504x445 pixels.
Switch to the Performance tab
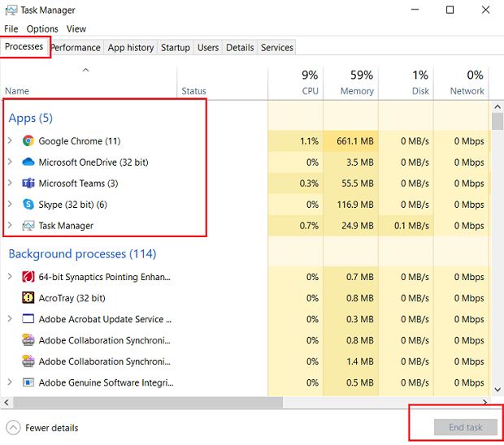(76, 48)
